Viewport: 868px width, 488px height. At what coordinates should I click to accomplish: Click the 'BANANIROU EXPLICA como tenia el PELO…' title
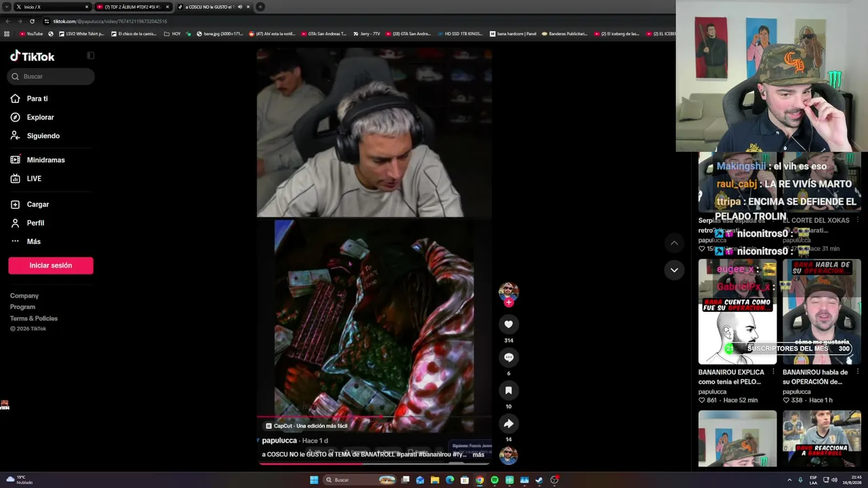tap(731, 377)
